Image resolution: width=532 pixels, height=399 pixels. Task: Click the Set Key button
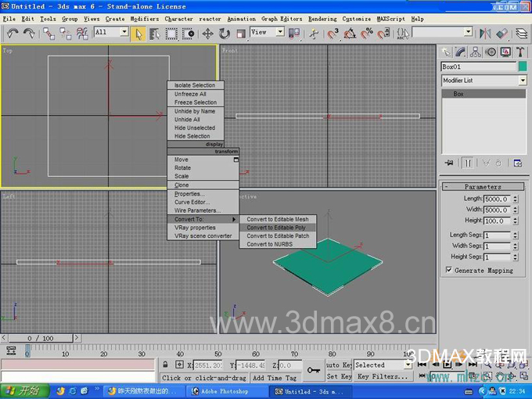point(339,376)
